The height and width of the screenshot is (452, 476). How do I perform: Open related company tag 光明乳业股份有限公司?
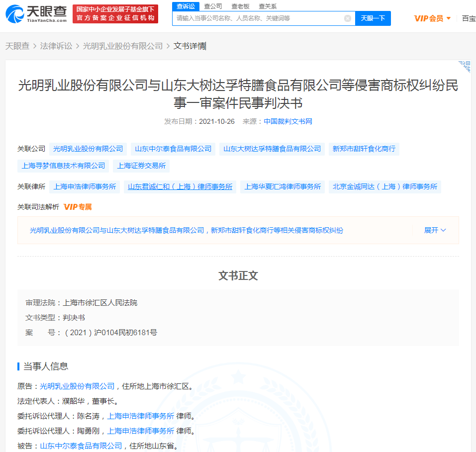click(88, 149)
